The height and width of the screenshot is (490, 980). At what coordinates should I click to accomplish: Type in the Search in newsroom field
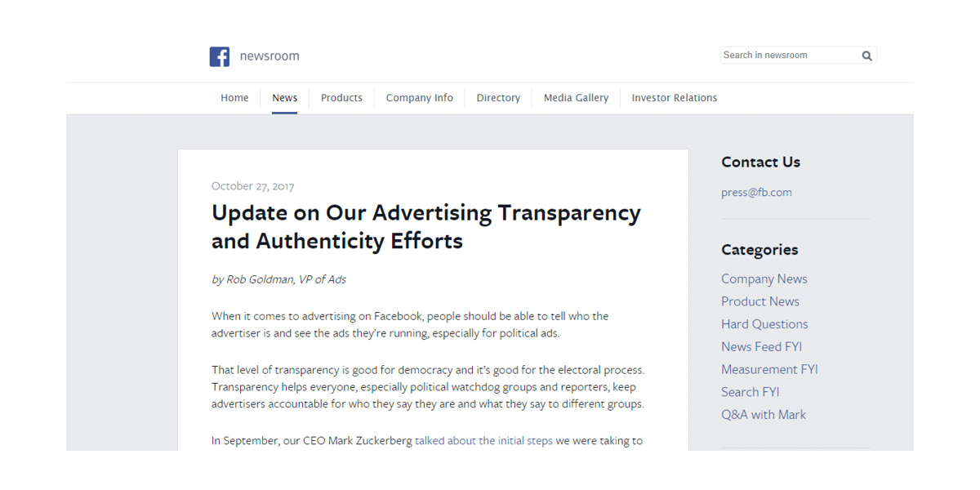[x=788, y=56]
